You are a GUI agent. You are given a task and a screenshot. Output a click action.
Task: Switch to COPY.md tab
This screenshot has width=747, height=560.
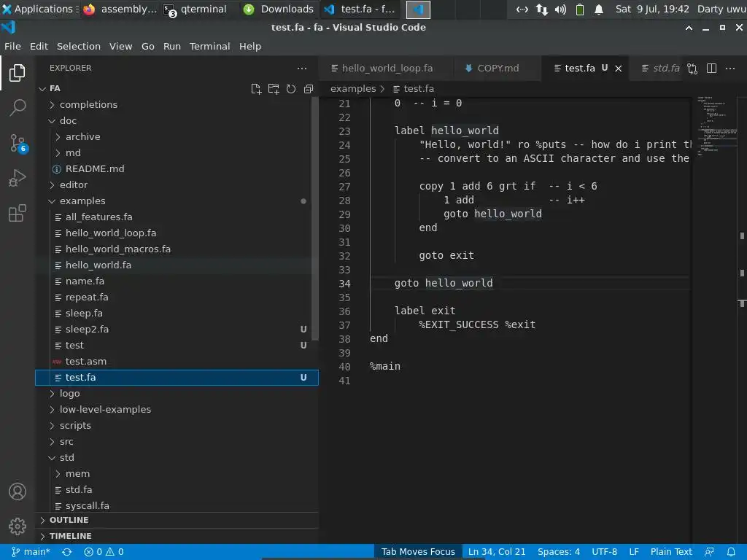(x=497, y=69)
